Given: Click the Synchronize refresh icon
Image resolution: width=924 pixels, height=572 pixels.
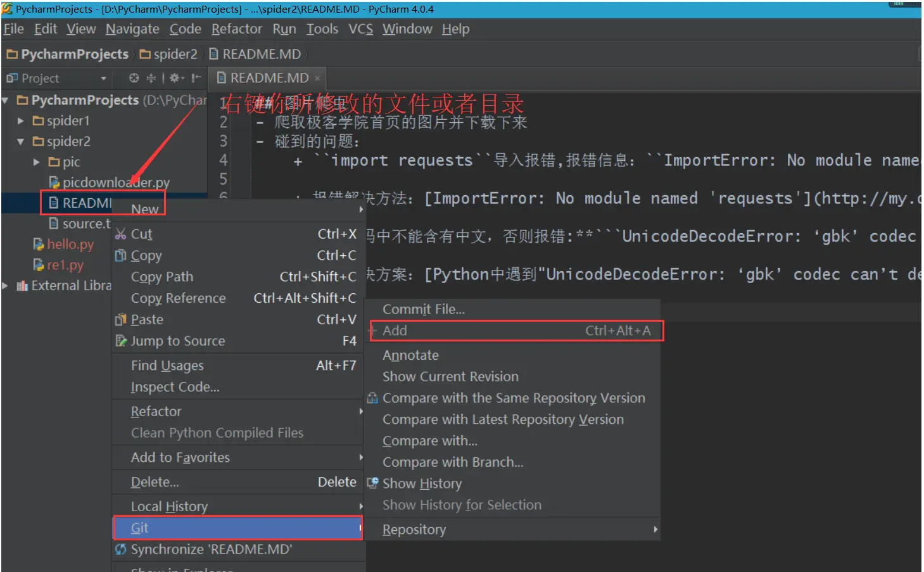Looking at the screenshot, I should coord(120,549).
